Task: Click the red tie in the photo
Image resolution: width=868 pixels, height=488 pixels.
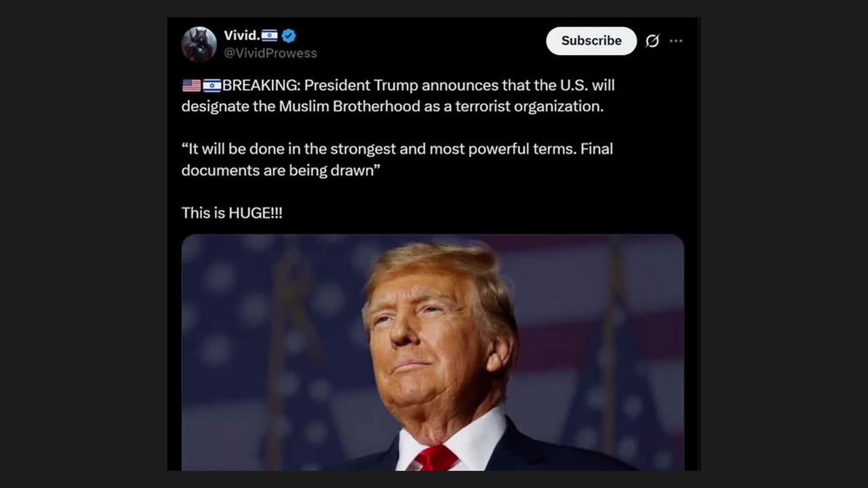Action: [436, 457]
